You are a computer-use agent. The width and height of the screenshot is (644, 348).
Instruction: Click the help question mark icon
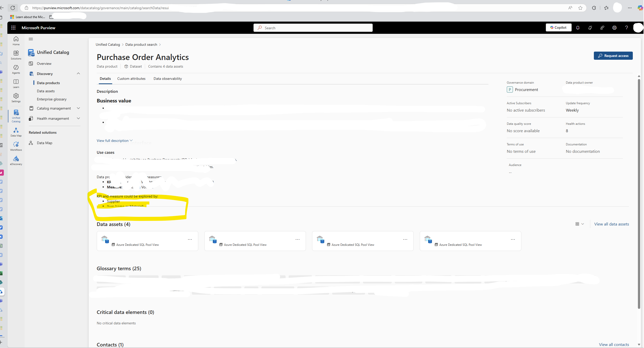[626, 28]
